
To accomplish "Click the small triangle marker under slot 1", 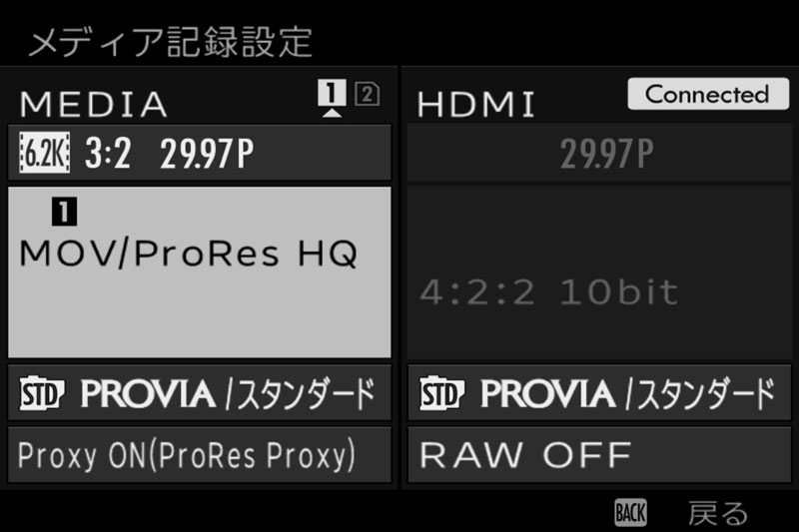I will [332, 113].
